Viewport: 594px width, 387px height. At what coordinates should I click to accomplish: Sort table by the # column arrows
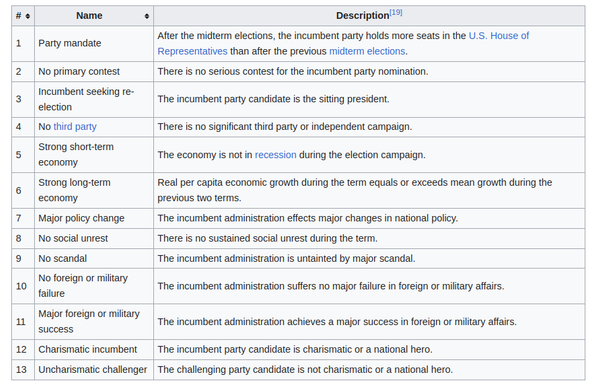pos(28,16)
